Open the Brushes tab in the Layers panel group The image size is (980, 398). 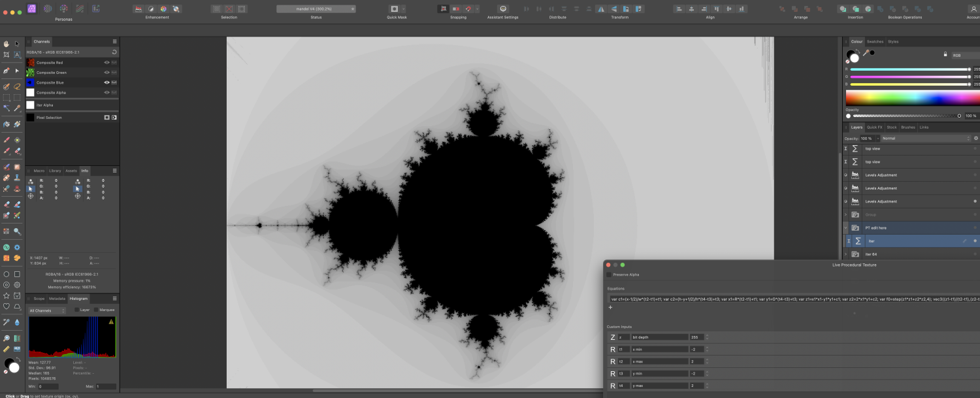909,127
